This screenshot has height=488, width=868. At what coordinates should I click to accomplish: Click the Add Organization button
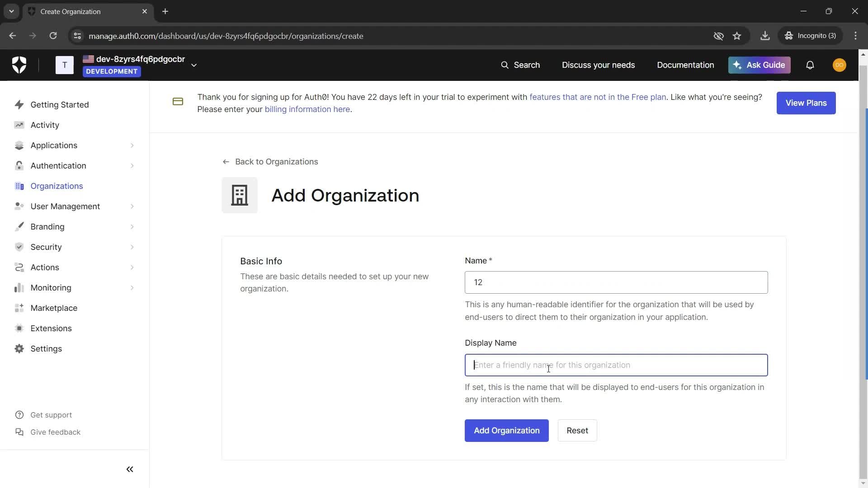tap(506, 431)
